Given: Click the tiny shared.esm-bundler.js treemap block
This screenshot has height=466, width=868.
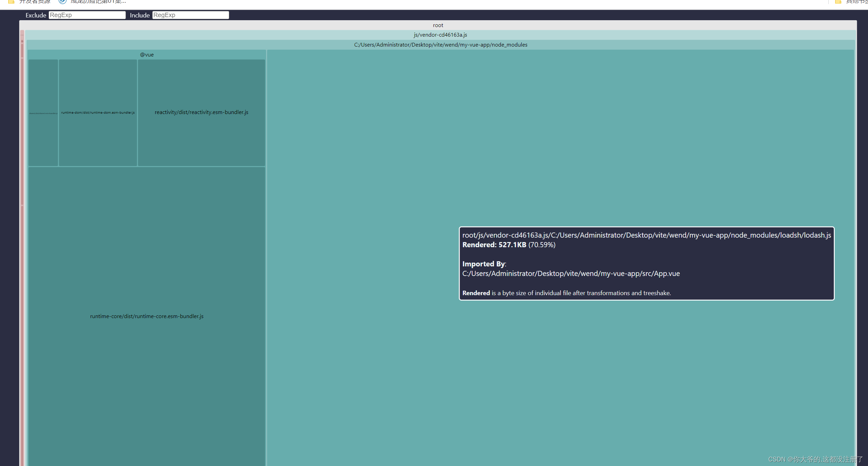Looking at the screenshot, I should click(43, 113).
